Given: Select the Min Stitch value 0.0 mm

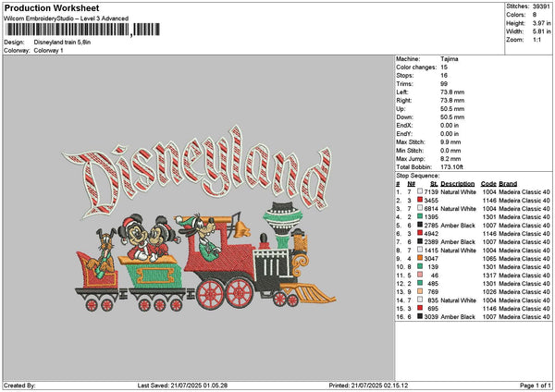Looking at the screenshot, I should click(450, 151).
